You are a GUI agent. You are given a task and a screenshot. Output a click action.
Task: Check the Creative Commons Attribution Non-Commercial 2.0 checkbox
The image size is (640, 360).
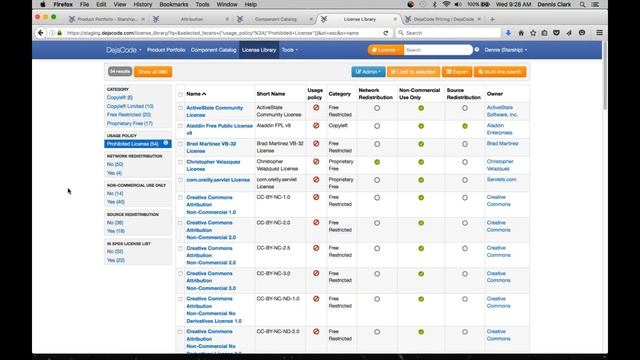[x=180, y=223]
